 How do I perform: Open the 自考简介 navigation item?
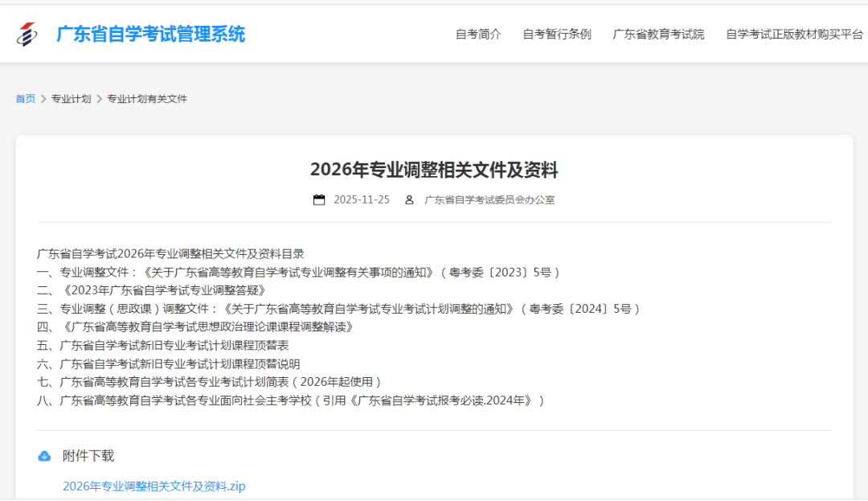478,34
